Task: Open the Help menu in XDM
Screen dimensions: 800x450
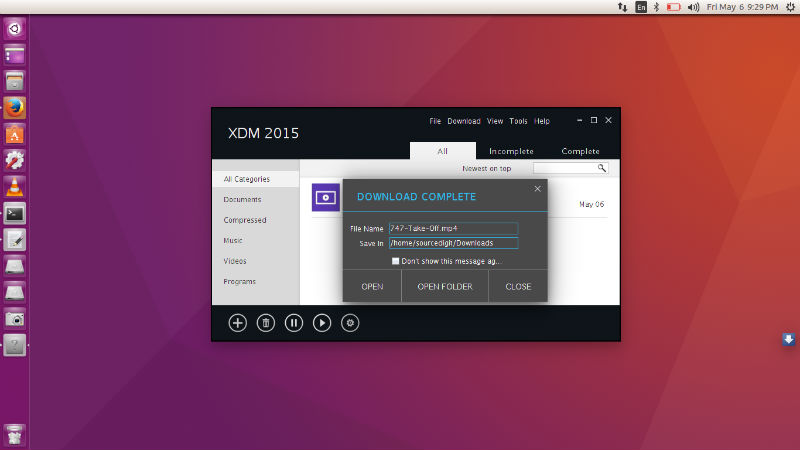Action: pyautogui.click(x=542, y=121)
